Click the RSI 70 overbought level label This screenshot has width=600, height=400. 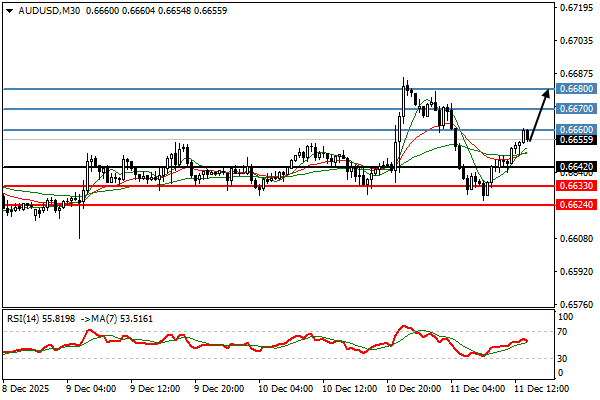pyautogui.click(x=564, y=331)
